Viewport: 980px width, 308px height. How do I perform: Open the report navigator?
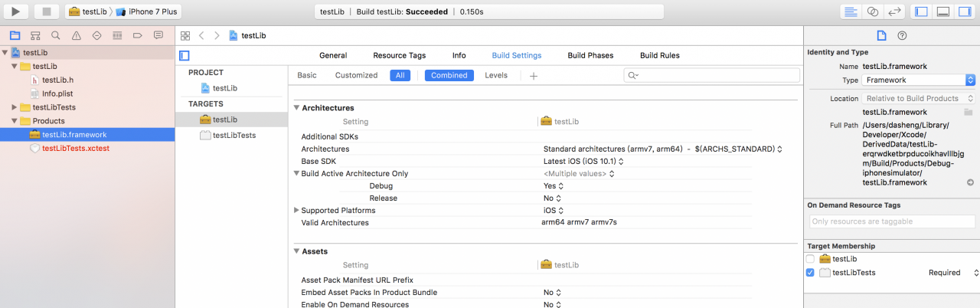158,35
